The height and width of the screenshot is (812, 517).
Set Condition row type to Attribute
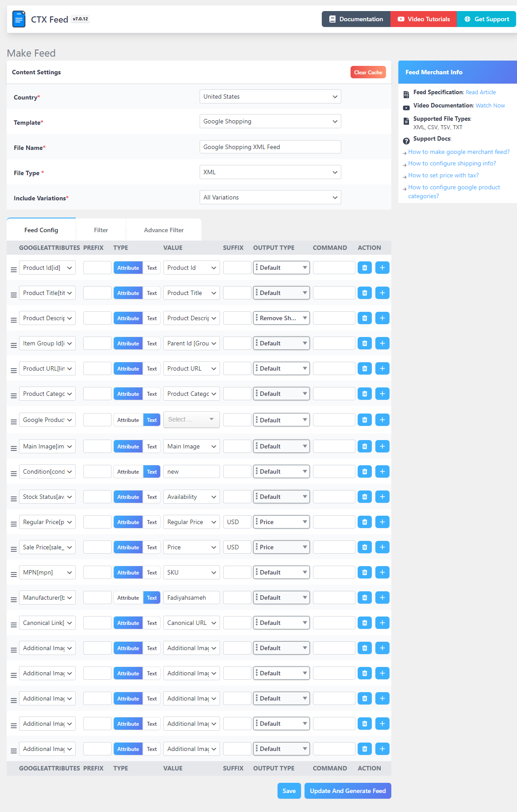(128, 472)
